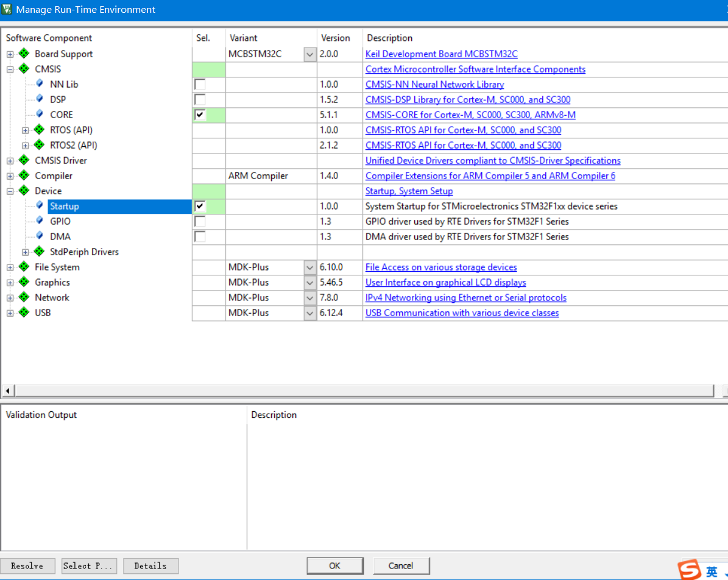Open the CMSIS-NN Neural Network Library link
728x580 pixels.
coord(434,85)
